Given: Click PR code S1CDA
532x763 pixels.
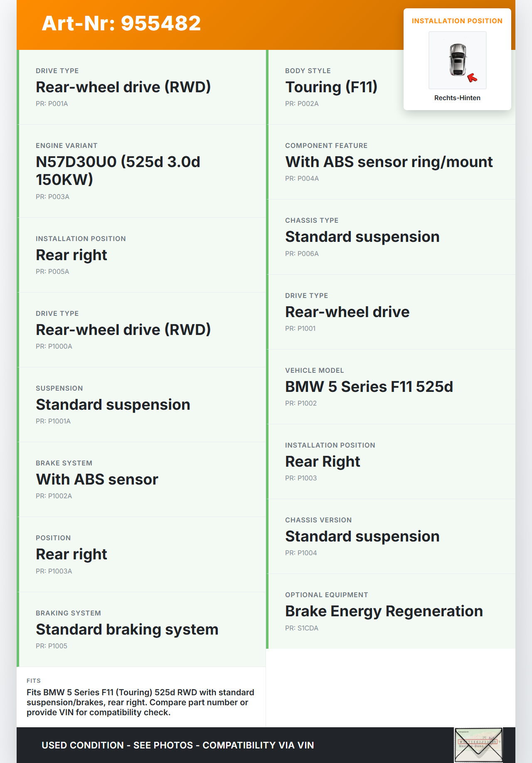Looking at the screenshot, I should [x=302, y=628].
